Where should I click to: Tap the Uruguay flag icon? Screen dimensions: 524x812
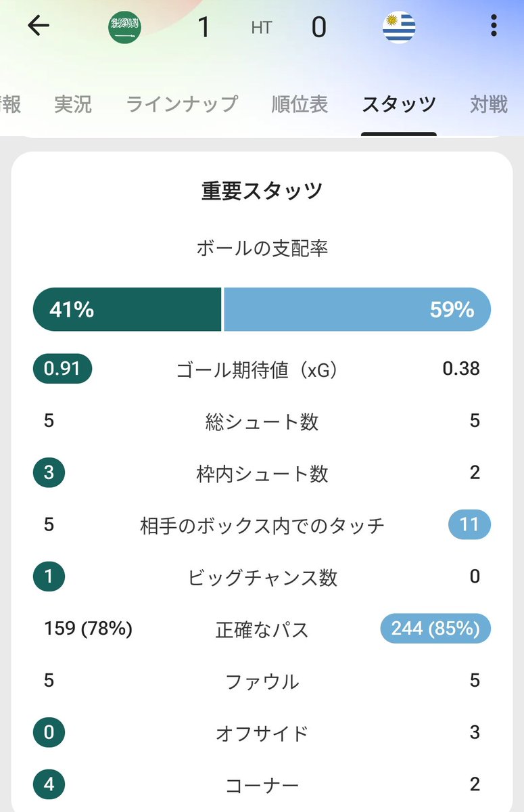pos(399,28)
